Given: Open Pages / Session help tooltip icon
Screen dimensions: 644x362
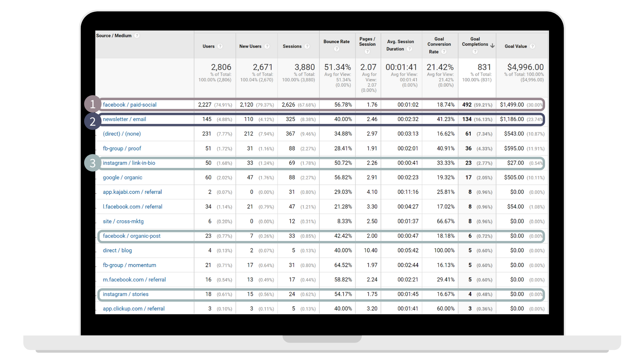Looking at the screenshot, I should [x=367, y=51].
